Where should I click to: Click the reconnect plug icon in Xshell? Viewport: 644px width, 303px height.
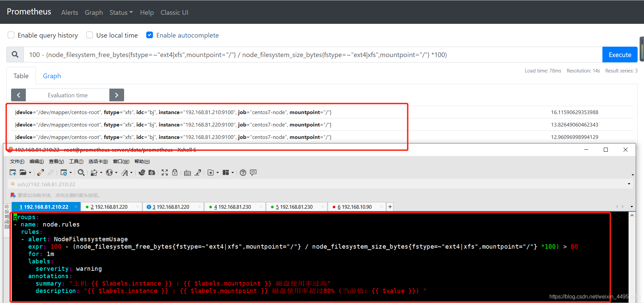click(x=41, y=172)
